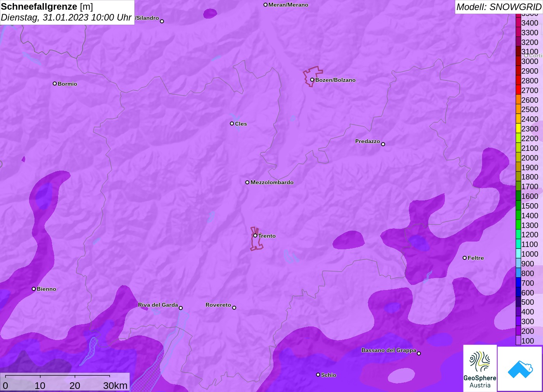Click the GeoSphere Austria logo
This screenshot has width=543, height=392.
[x=480, y=368]
